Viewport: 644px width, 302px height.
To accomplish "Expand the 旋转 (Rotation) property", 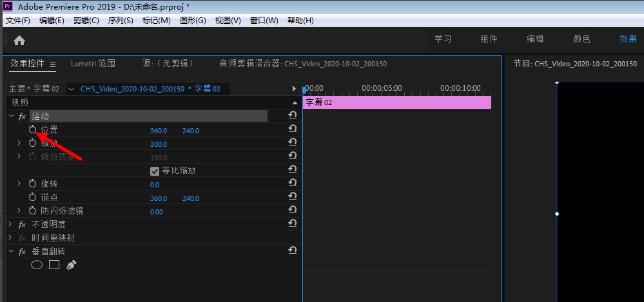I will pyautogui.click(x=19, y=184).
